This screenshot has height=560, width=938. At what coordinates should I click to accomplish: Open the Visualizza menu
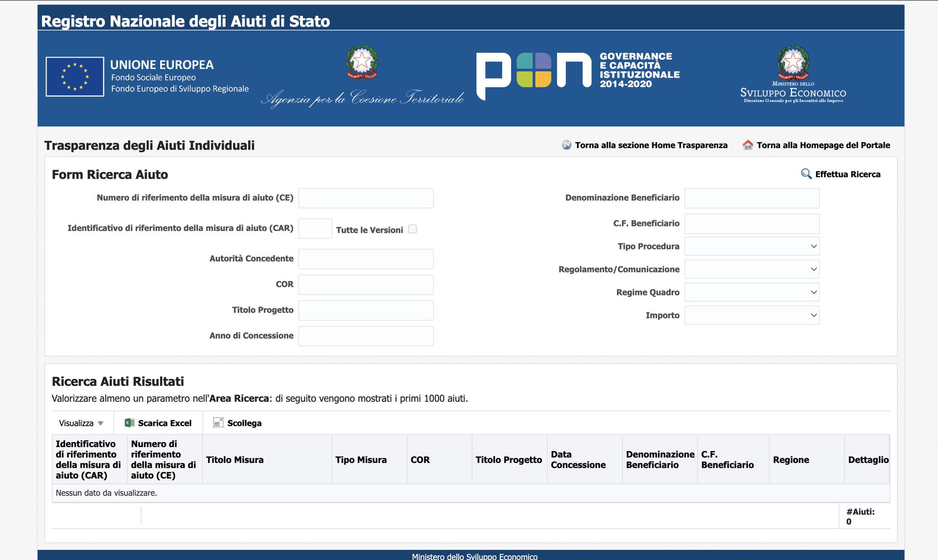(82, 423)
